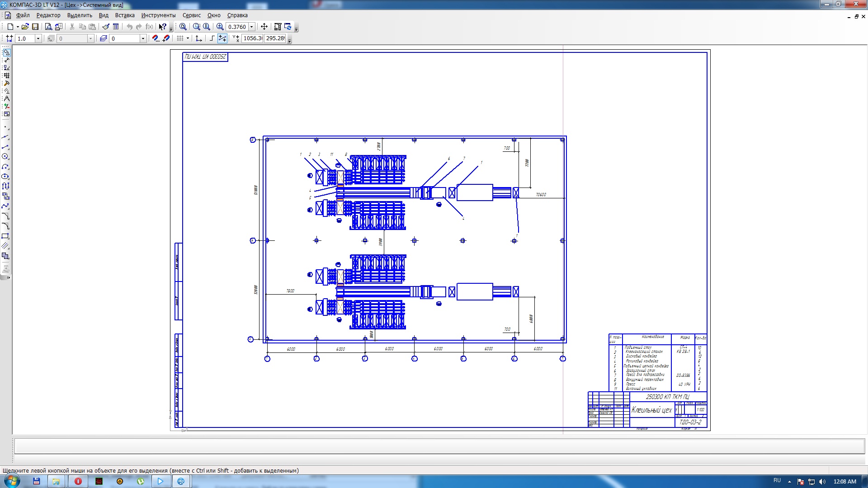This screenshot has width=868, height=488.
Task: Expand the view scale 1.0 dropdown
Action: click(38, 38)
